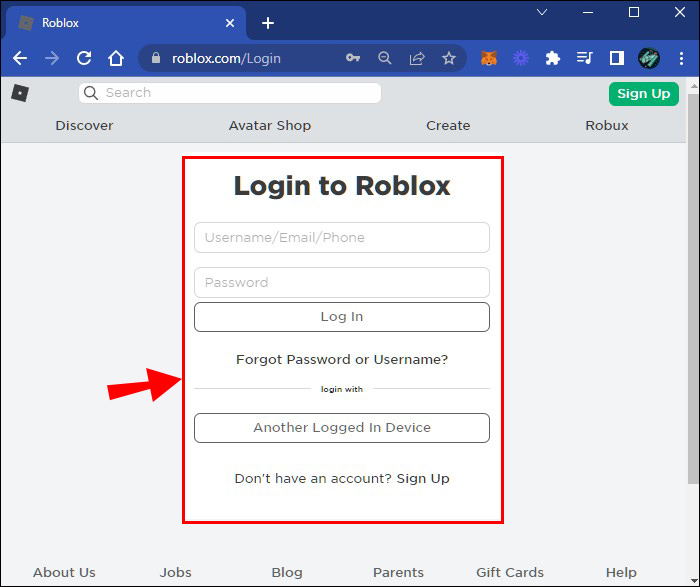This screenshot has width=700, height=587.
Task: Maximize the browser window
Action: tap(634, 12)
